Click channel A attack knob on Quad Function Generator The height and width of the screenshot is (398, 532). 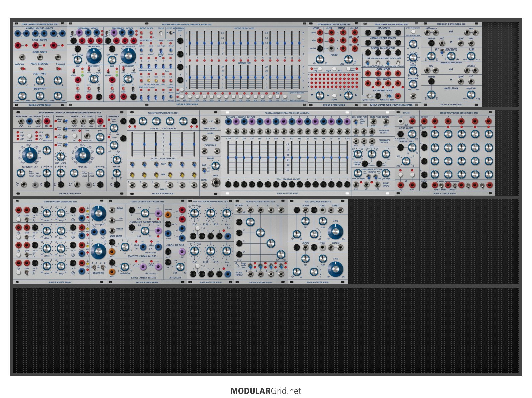click(47, 213)
